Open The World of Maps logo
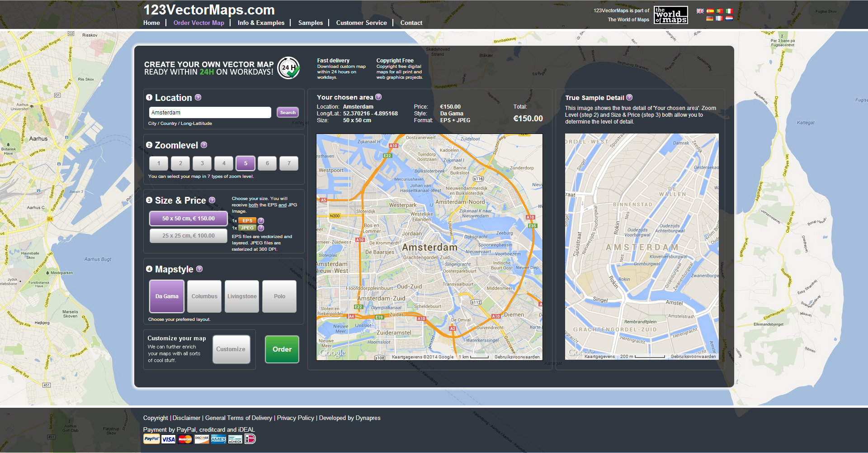 671,15
